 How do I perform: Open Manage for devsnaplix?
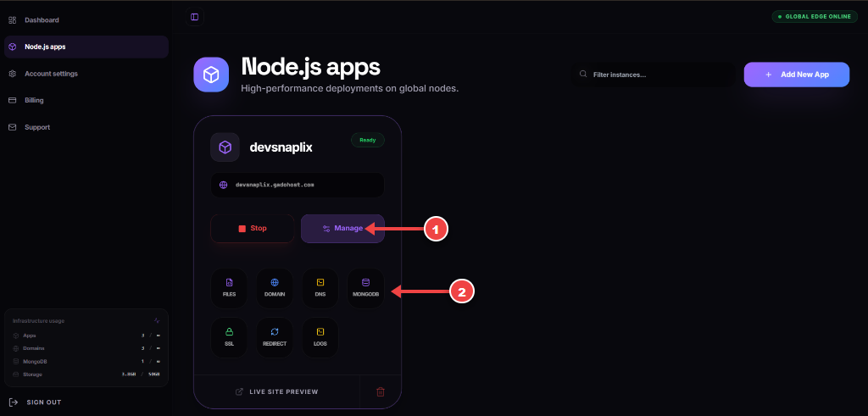[x=342, y=229]
